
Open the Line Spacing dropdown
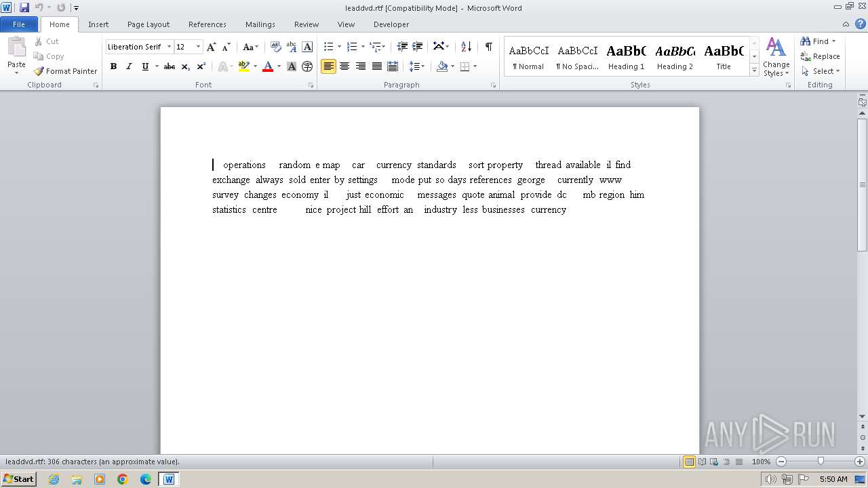point(417,66)
